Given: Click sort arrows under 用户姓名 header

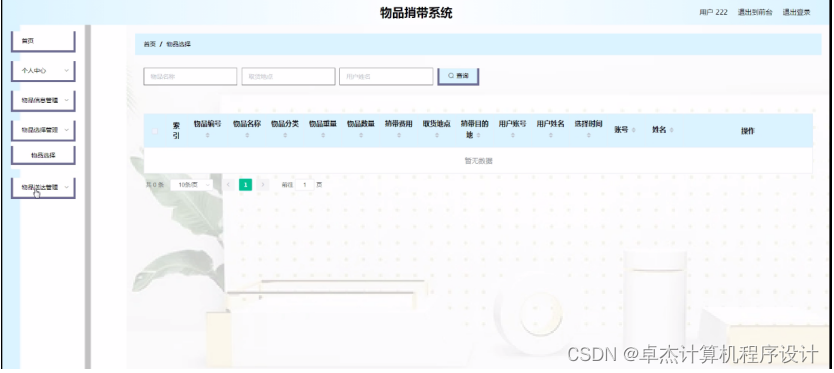Looking at the screenshot, I should point(551,136).
